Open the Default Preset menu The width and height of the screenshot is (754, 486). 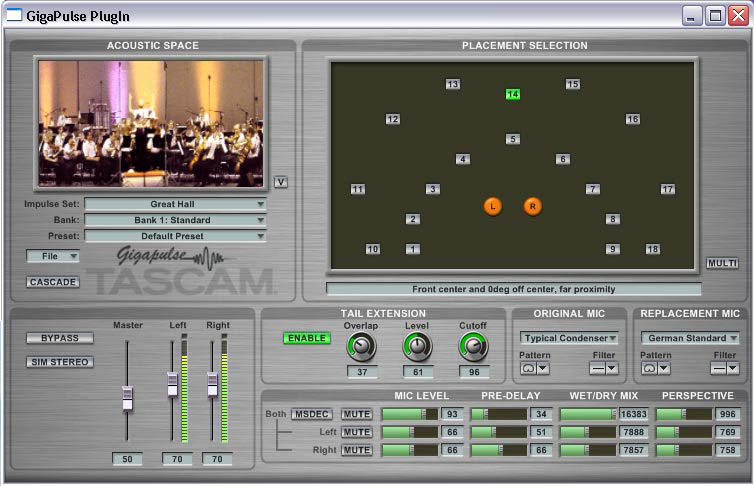point(175,236)
